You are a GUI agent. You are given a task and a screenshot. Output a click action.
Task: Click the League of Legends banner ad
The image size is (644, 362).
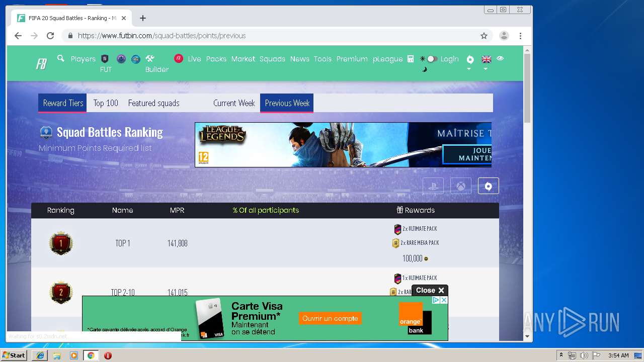[x=343, y=145]
